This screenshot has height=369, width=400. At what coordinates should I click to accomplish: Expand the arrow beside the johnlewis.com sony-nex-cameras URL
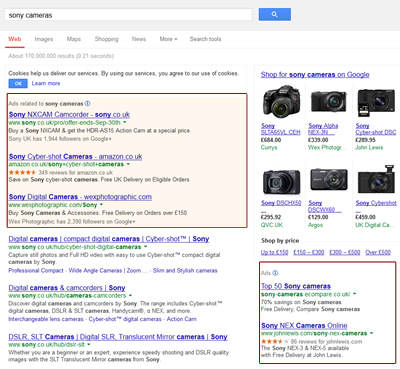point(371,333)
